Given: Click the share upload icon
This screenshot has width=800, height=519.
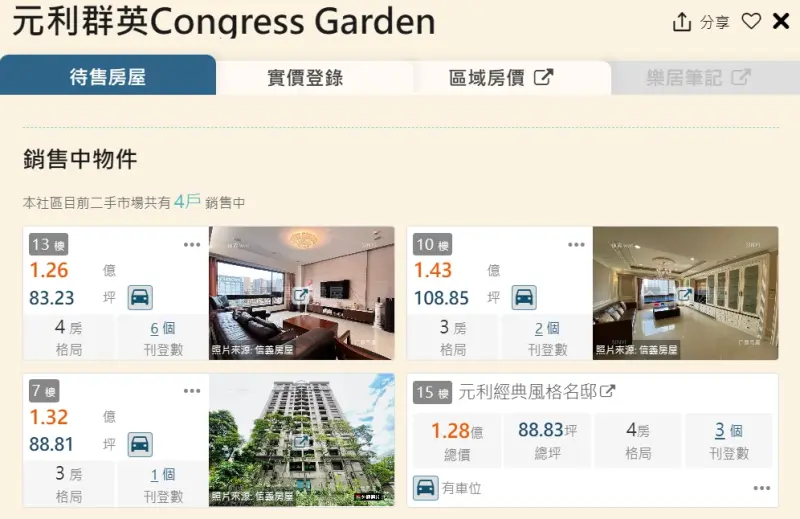Looking at the screenshot, I should (682, 22).
